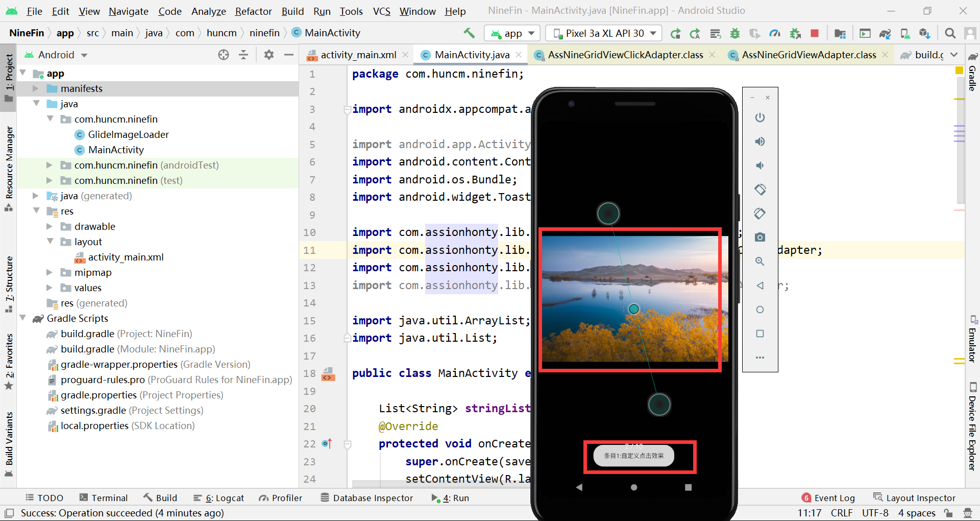Click the Sync Project with Gradle Files icon
980x521 pixels.
(x=885, y=33)
